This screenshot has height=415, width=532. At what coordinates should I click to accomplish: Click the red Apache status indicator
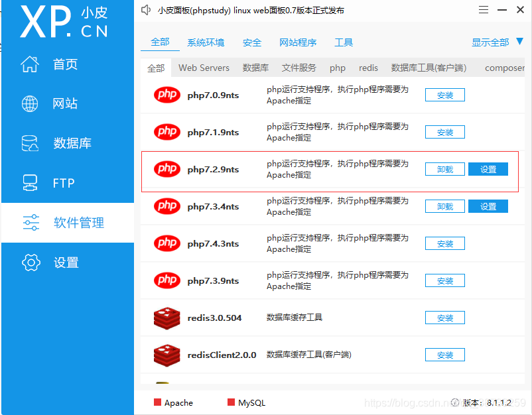[157, 402]
